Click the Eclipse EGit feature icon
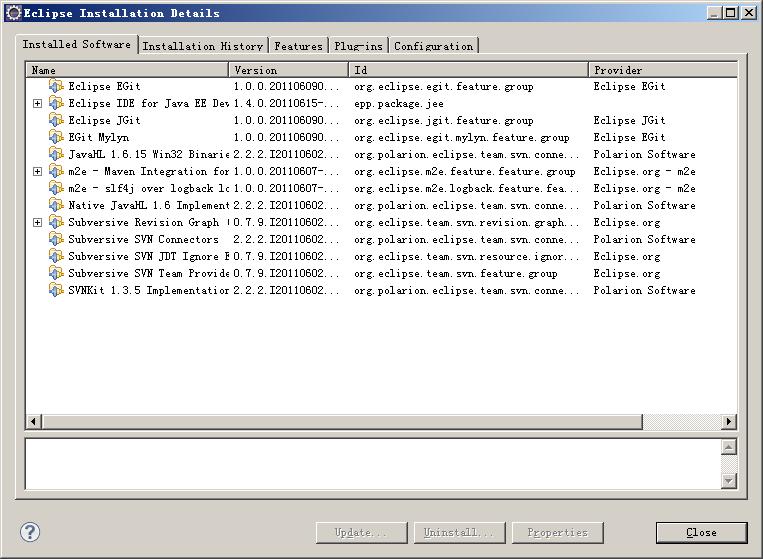The image size is (763, 559). (56, 86)
